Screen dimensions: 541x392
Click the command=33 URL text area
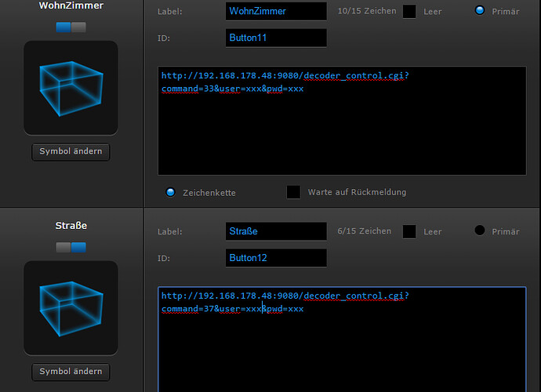[342, 121]
